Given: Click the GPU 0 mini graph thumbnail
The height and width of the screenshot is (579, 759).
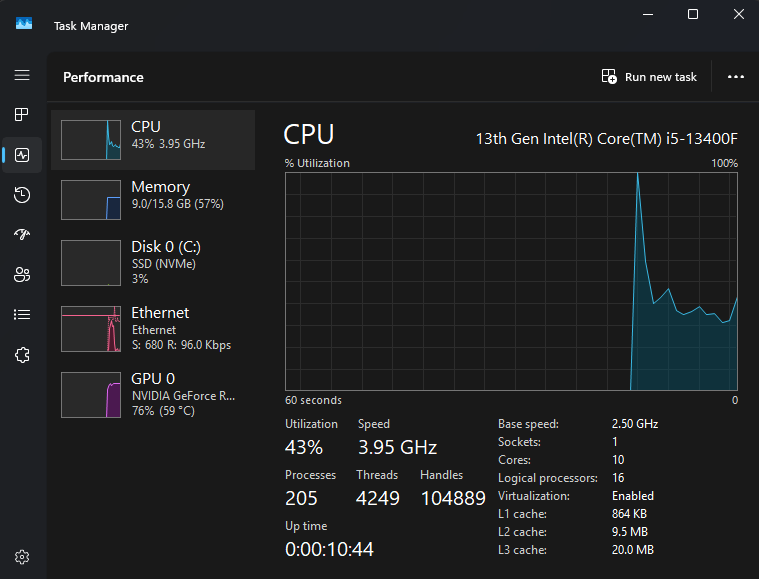Looking at the screenshot, I should [x=91, y=395].
